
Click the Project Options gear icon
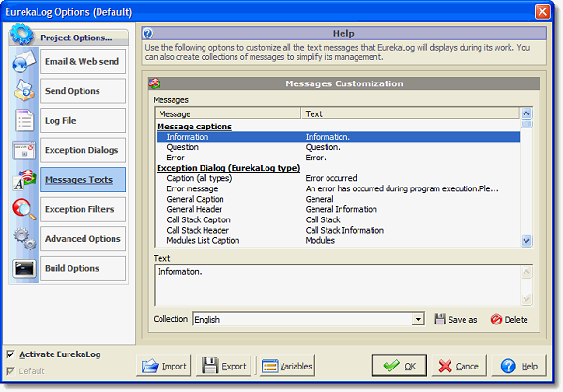pos(22,35)
